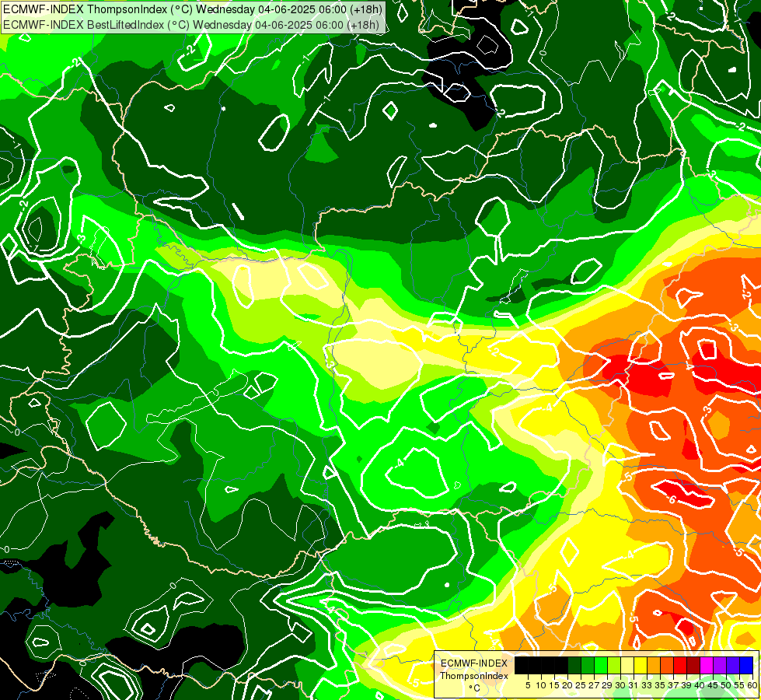Image resolution: width=761 pixels, height=700 pixels.
Task: Click the pale yellow 30–31 legend swatch
Action: click(627, 665)
